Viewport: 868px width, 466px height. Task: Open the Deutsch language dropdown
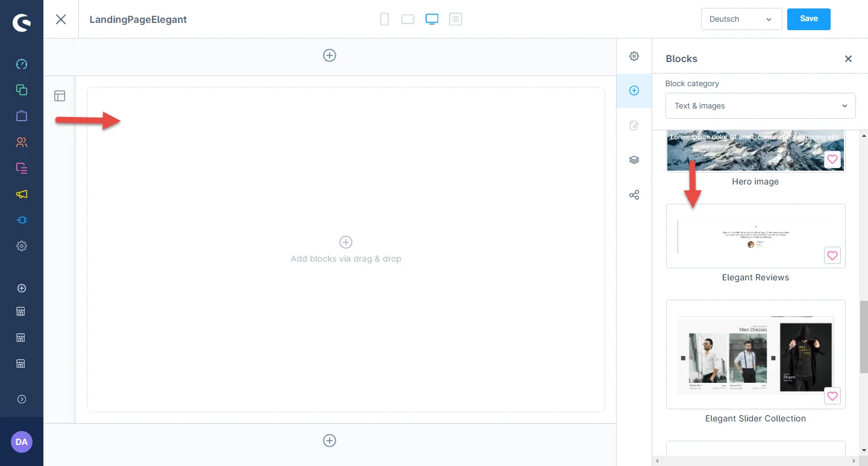coord(741,19)
